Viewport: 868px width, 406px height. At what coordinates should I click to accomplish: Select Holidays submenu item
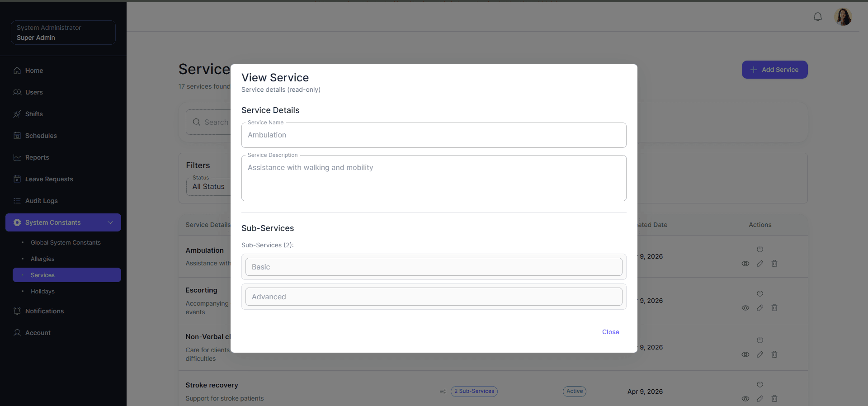[67, 291]
